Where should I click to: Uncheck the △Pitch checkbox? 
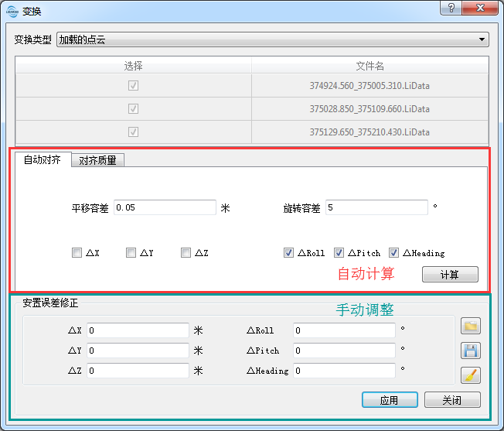pos(339,253)
